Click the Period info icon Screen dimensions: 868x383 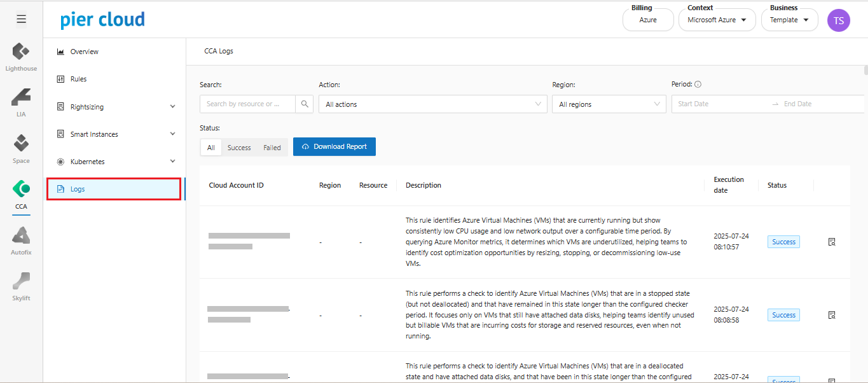(698, 85)
